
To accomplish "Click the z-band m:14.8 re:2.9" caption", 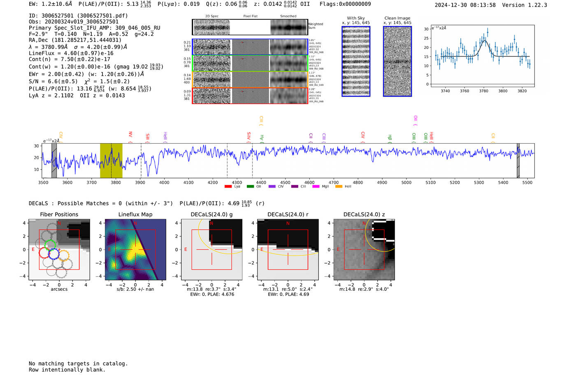I will 364,289.
